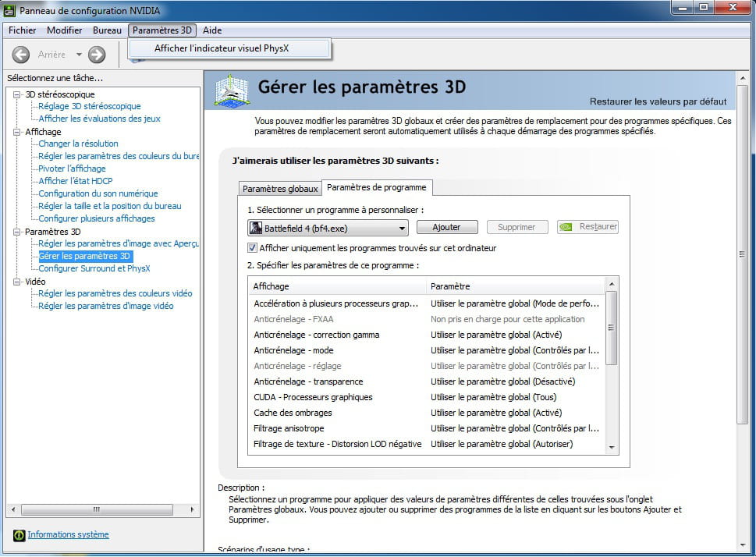Click the Forward arrow navigation button
This screenshot has width=756, height=557.
(x=97, y=55)
